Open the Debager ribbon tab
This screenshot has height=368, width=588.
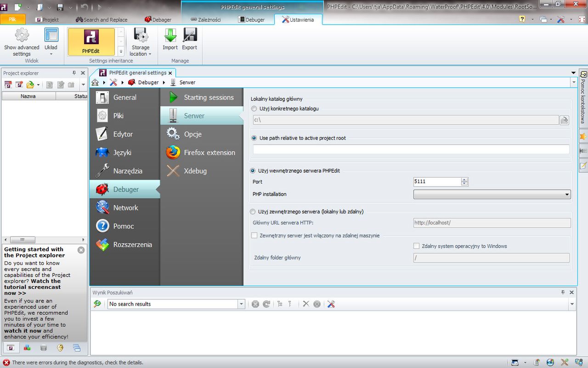[158, 20]
